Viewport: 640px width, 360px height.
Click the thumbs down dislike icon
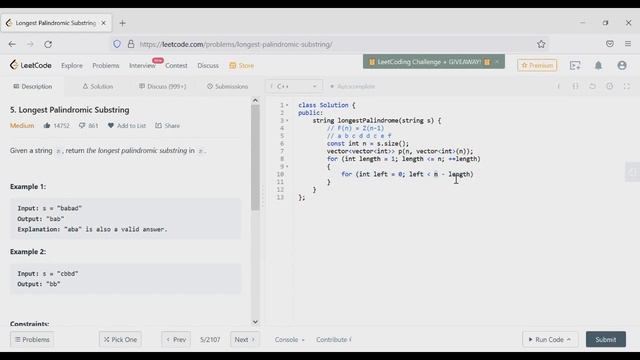[82, 126]
